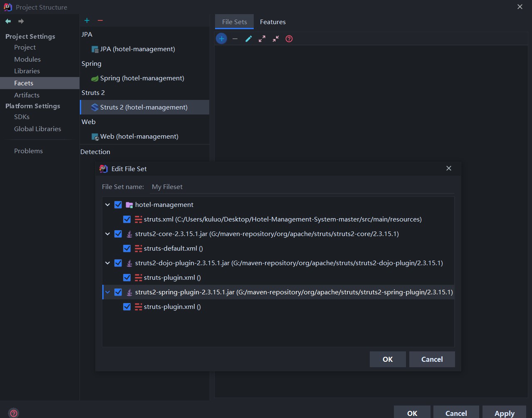Open SDKs platform settings
This screenshot has height=418, width=532.
click(22, 117)
